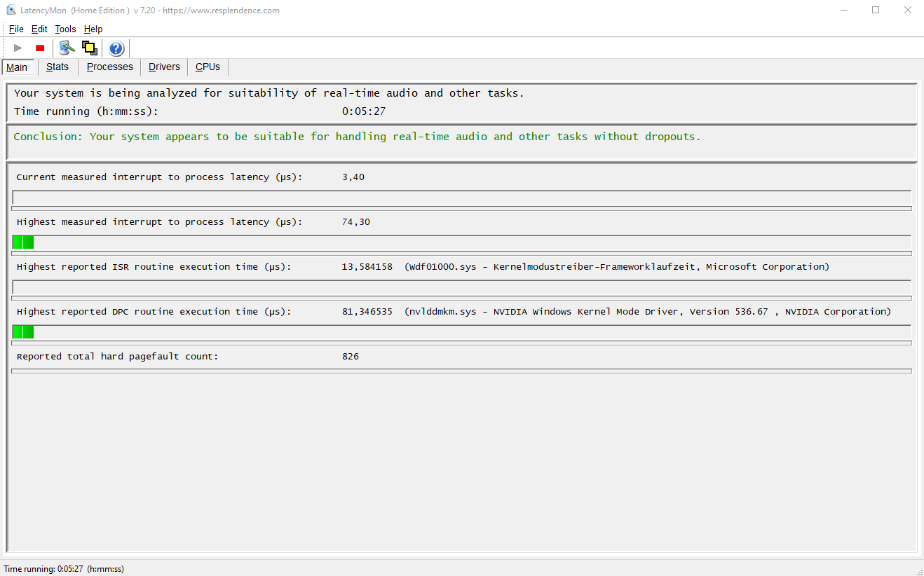
Task: Click the LatencyMon window title text
Action: (150, 11)
